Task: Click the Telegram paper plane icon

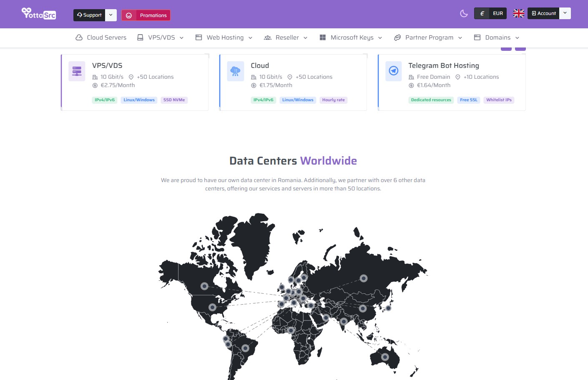Action: pyautogui.click(x=393, y=71)
